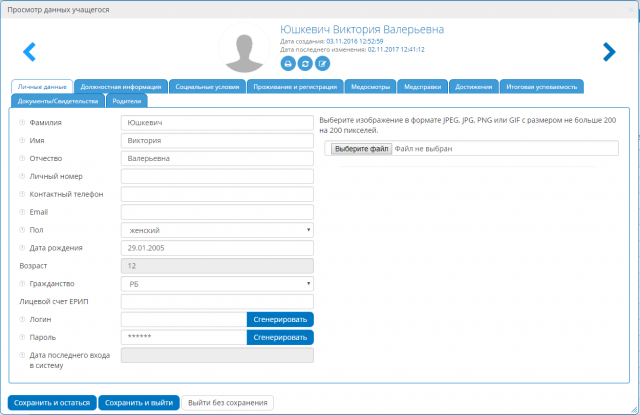The image size is (640, 415).
Task: Click the Дата рождения field
Action: 217,248
